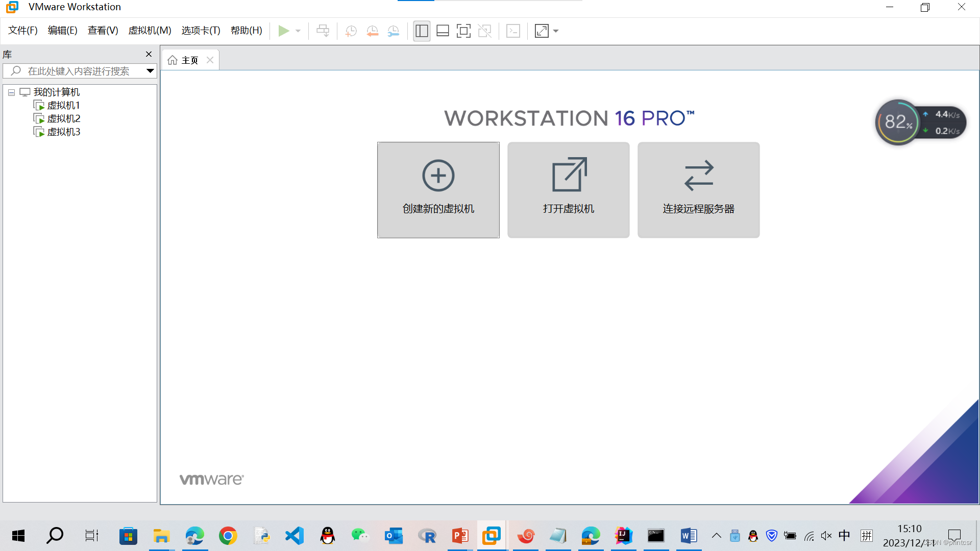
Task: Click the library search input field
Action: [x=79, y=71]
